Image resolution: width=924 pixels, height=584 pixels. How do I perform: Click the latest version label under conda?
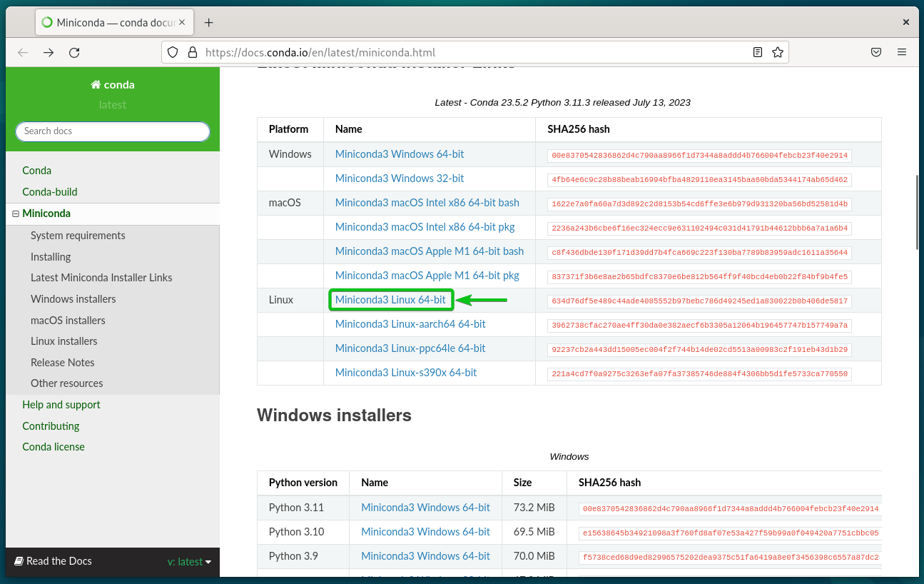(x=113, y=105)
